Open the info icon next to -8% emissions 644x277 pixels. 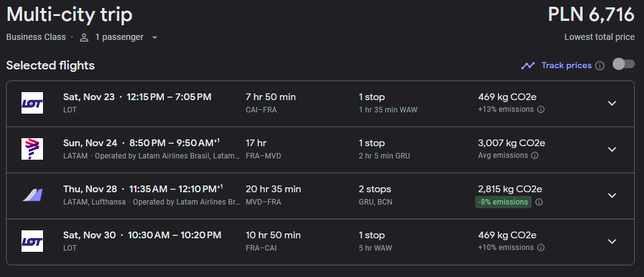coord(539,202)
